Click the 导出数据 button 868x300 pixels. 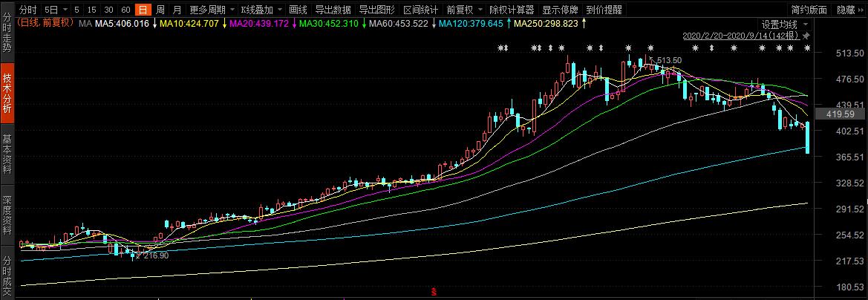coord(333,10)
